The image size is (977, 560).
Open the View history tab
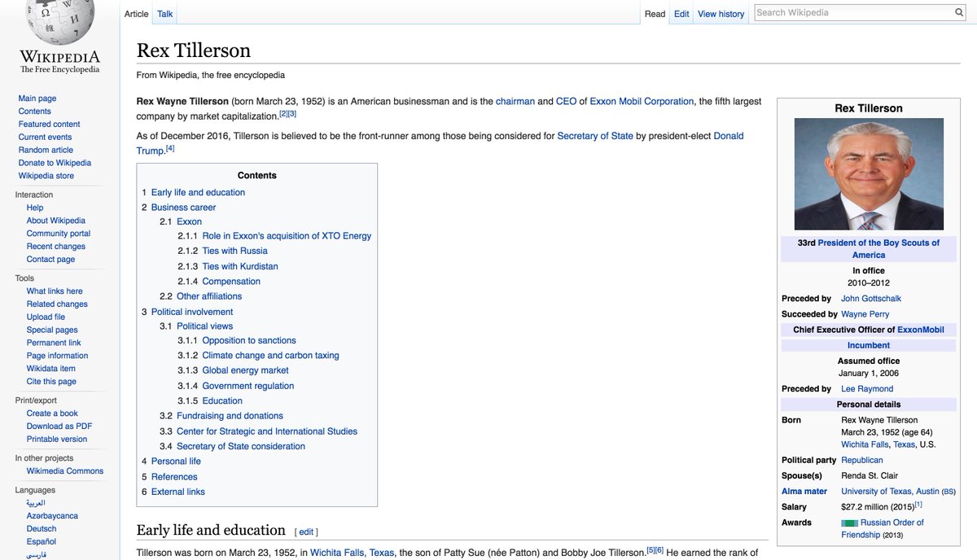coord(721,14)
